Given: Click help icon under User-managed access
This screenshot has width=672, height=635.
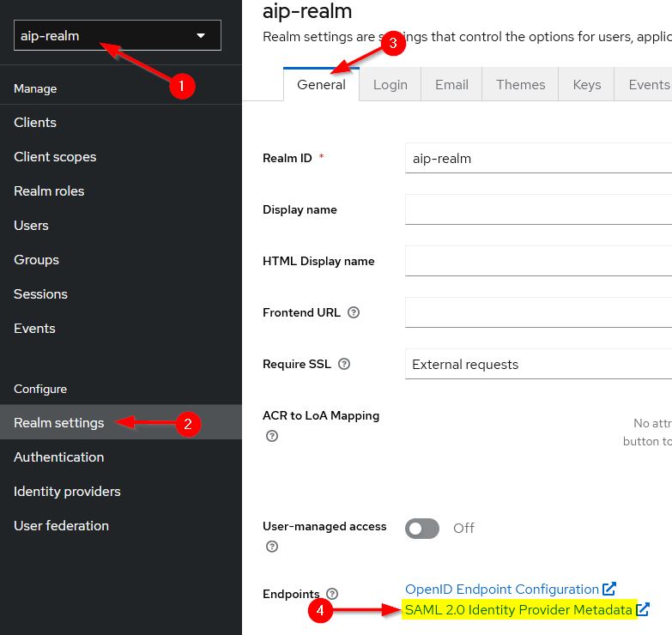Looking at the screenshot, I should (272, 547).
